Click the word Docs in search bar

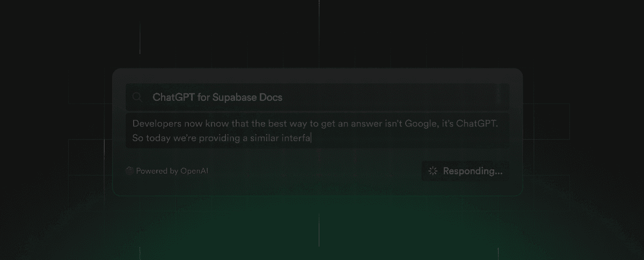click(x=272, y=97)
